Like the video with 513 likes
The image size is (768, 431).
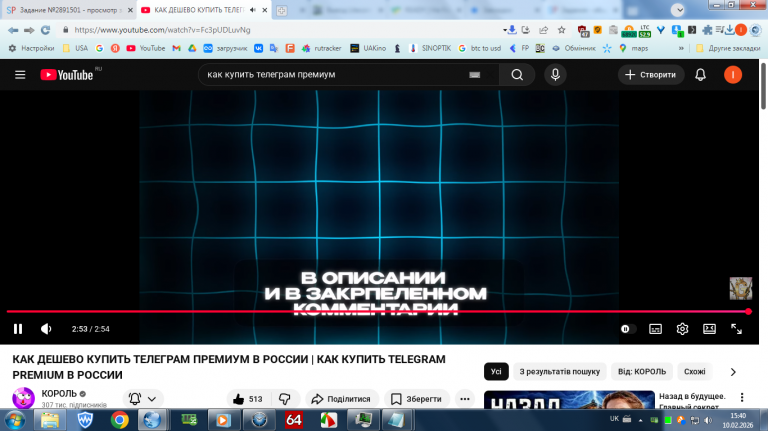pos(248,399)
